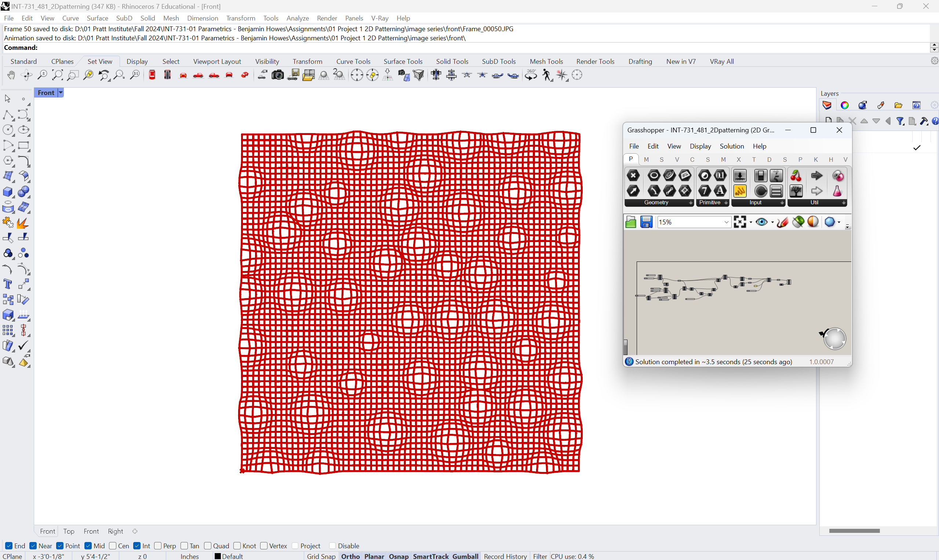
Task: Save the Grasshopper document with the floppy icon
Action: click(x=646, y=222)
